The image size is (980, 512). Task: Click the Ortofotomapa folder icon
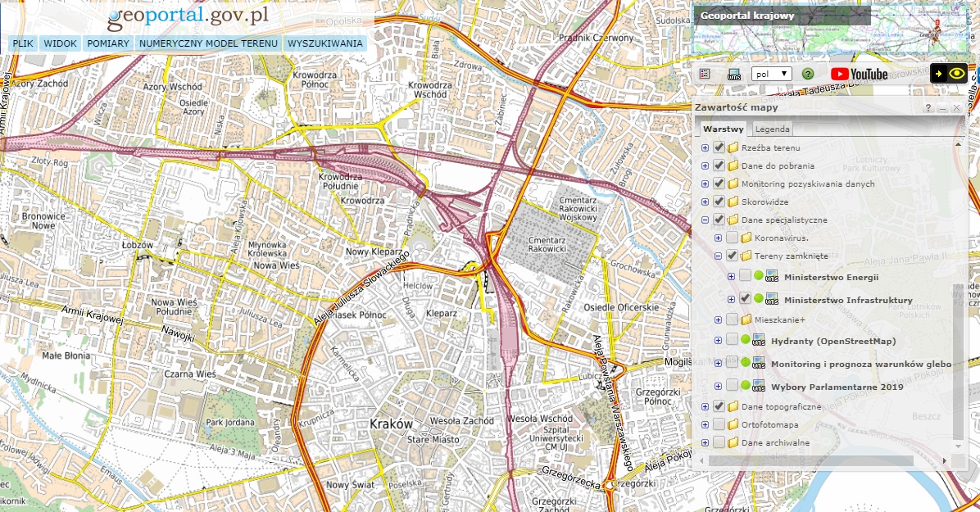pyautogui.click(x=733, y=424)
